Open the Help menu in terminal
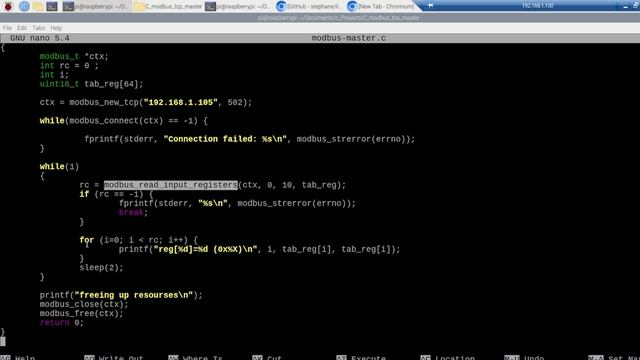This screenshot has height=360, width=640. point(56,28)
